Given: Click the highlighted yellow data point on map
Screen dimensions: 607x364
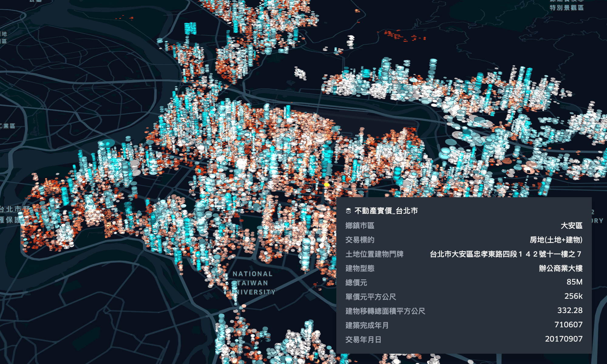Looking at the screenshot, I should [327, 184].
